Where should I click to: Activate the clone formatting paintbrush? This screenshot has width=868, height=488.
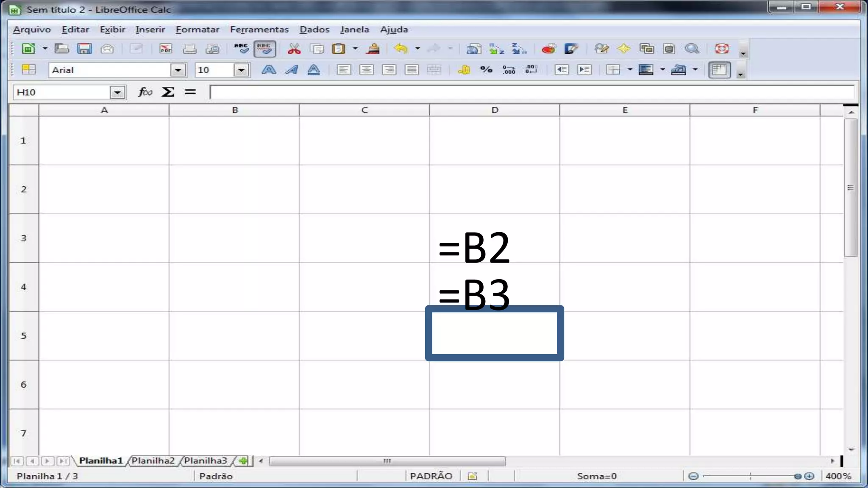click(373, 49)
